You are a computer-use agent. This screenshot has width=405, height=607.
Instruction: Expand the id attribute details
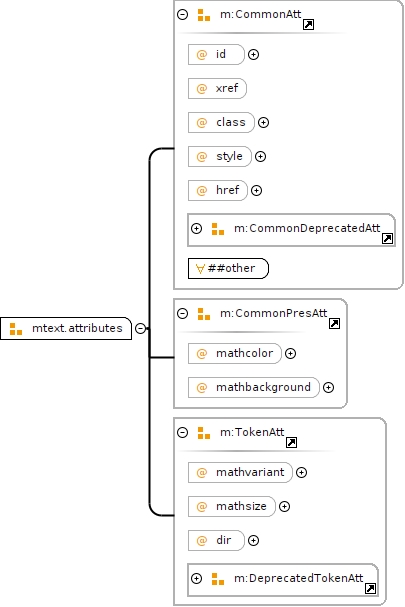click(253, 55)
